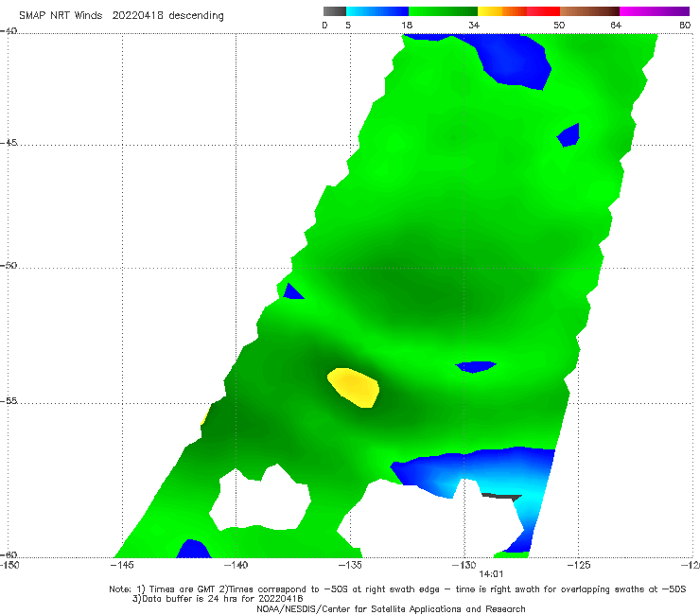Click the longitude label '-125'
Screen dimensions: 700x615
[x=579, y=565]
